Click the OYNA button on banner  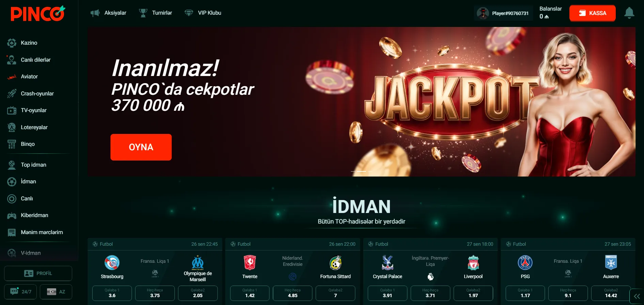141,147
